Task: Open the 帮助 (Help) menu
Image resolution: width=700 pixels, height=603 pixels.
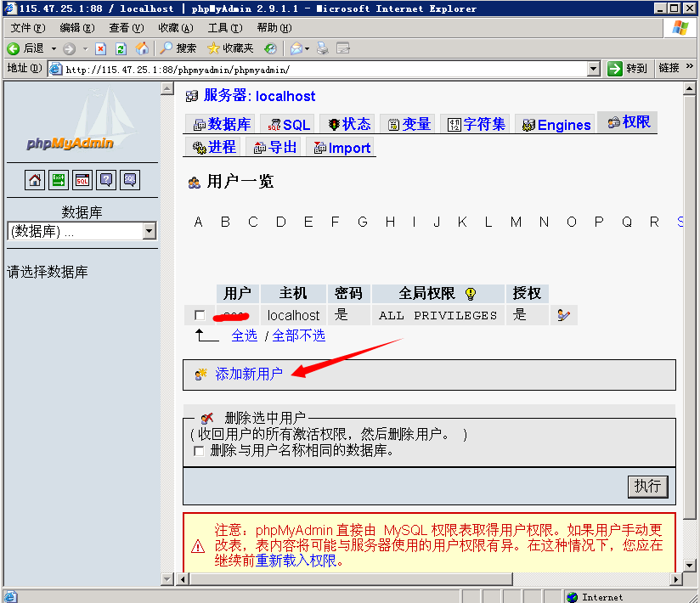Action: point(274,28)
